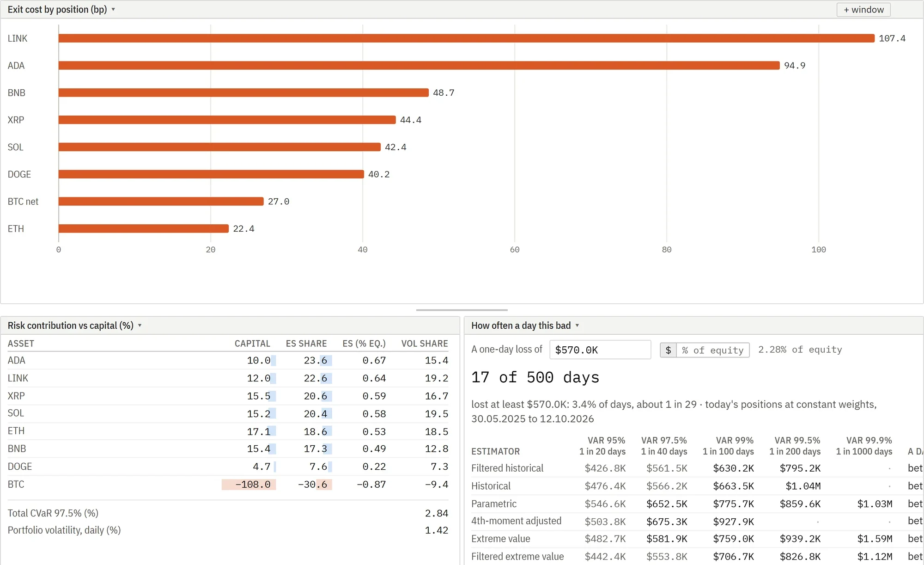Screen dimensions: 924x565
Task: Select the BTC row asset name
Action: 16,485
